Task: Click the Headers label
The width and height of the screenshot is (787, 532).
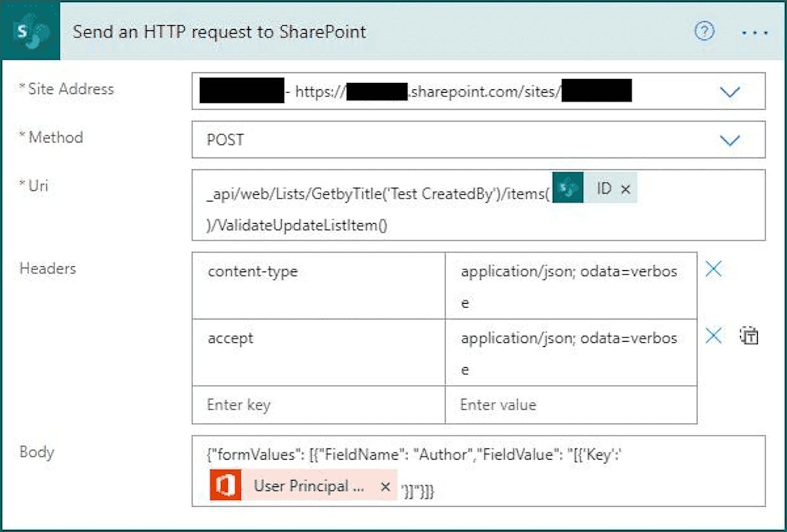Action: (48, 268)
